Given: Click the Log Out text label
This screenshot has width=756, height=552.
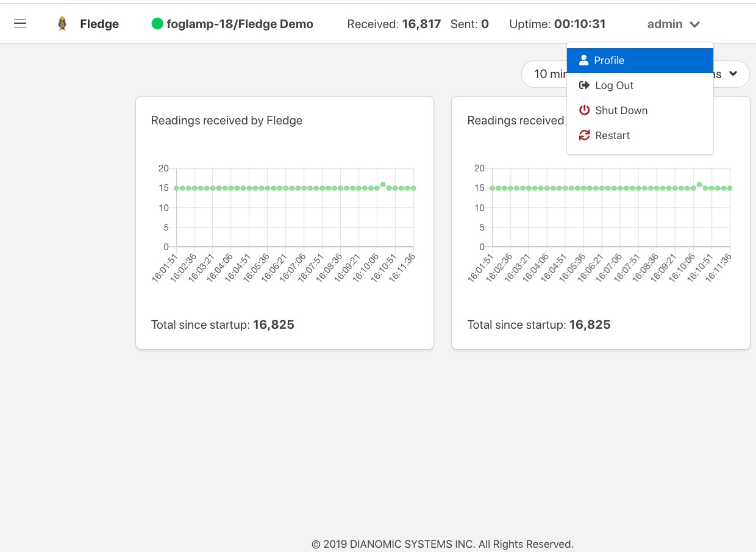Looking at the screenshot, I should tap(614, 85).
